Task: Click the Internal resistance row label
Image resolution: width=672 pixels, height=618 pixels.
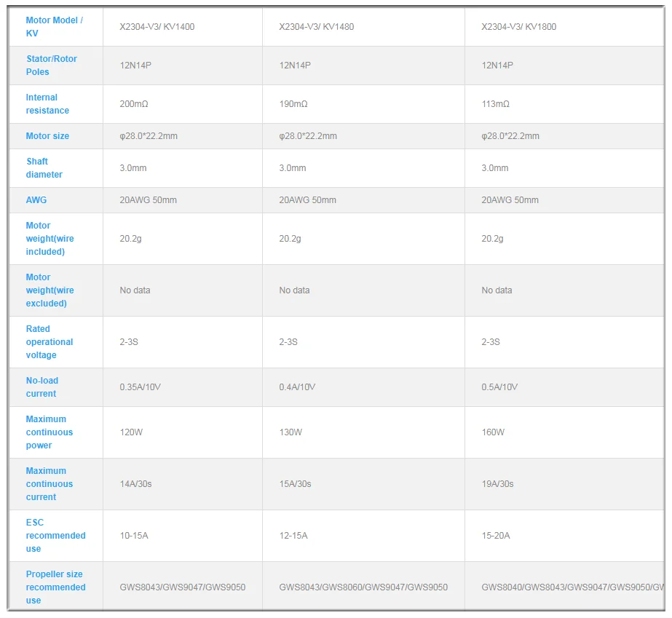Action: click(x=47, y=103)
